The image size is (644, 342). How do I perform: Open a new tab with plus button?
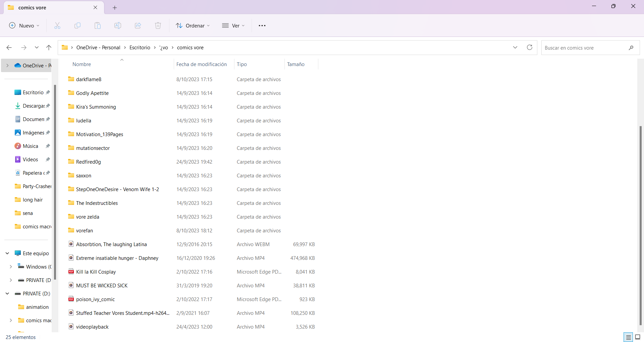coord(115,7)
